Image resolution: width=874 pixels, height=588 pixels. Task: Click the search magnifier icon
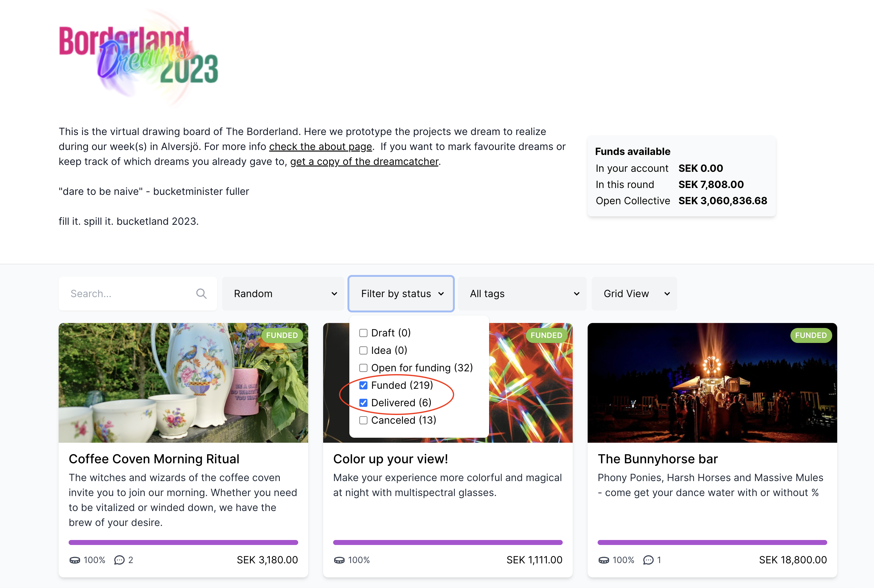click(x=201, y=294)
